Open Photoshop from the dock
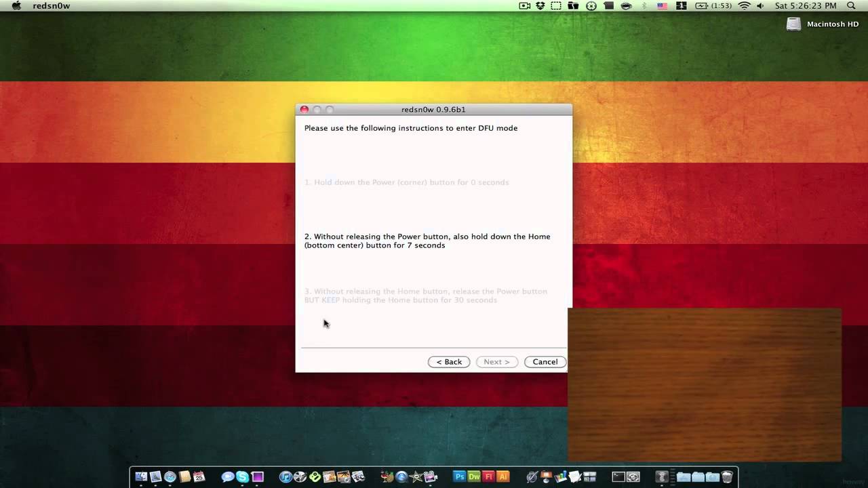The width and height of the screenshot is (868, 488). 459,476
